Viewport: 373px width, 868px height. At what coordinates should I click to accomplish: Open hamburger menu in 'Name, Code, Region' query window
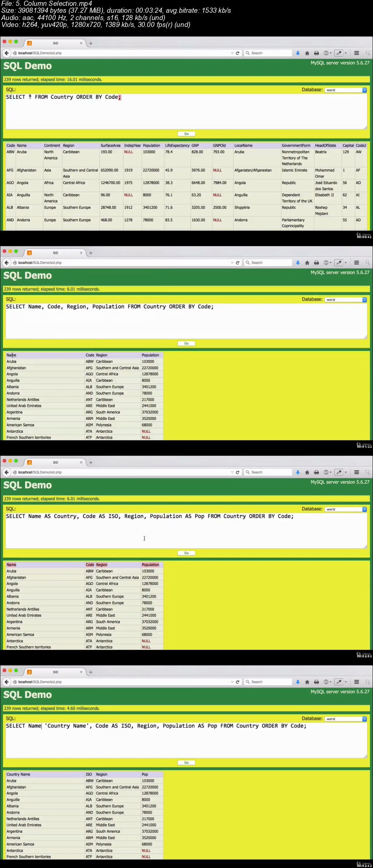[357, 262]
